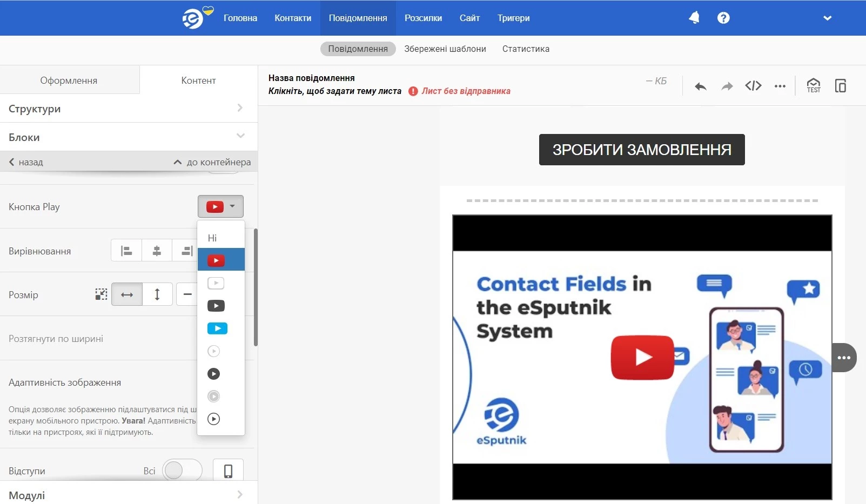Open HTML code editor icon

(x=753, y=85)
